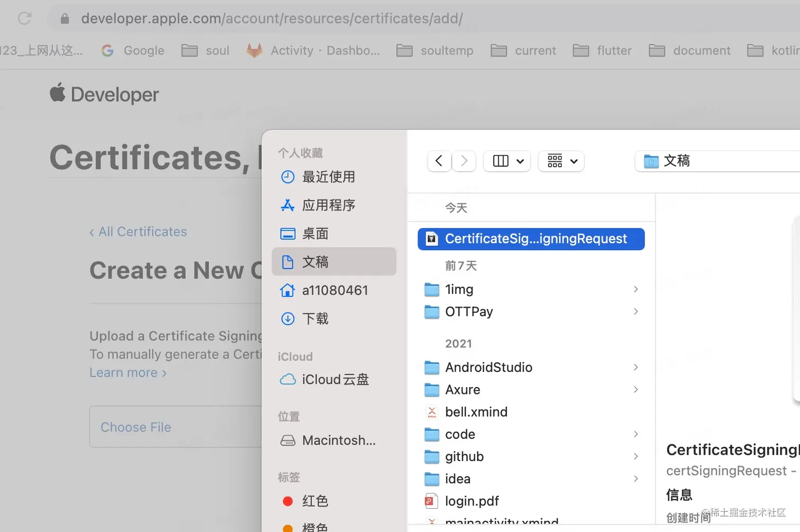Expand the idea folder chevron
Screen dimensions: 800x532
[636, 479]
